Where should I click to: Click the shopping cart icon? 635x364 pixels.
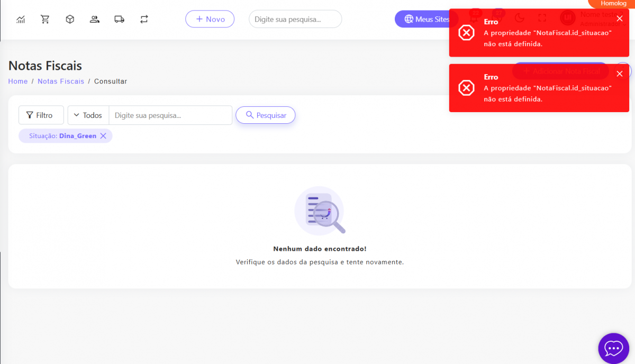pyautogui.click(x=45, y=20)
